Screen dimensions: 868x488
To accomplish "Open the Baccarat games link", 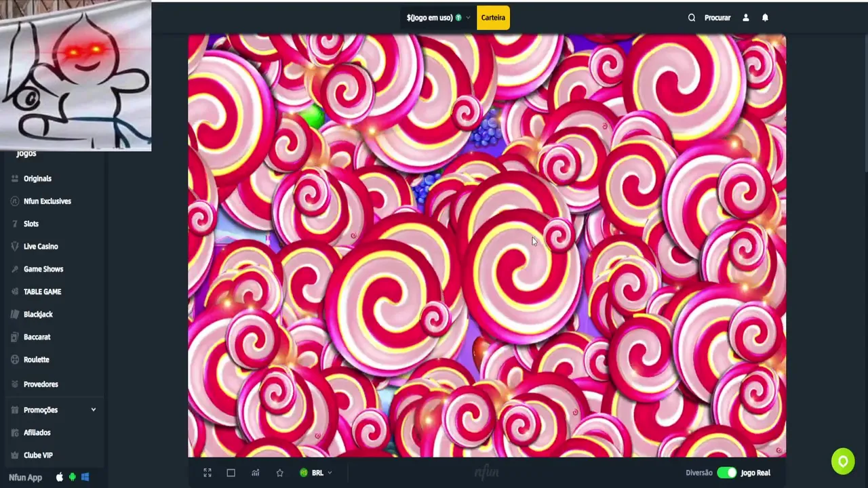I will click(x=37, y=337).
